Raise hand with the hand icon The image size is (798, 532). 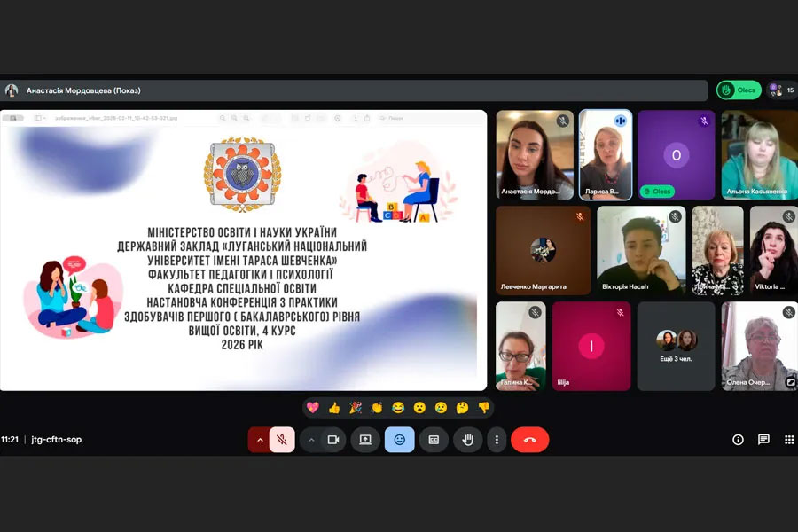[467, 440]
